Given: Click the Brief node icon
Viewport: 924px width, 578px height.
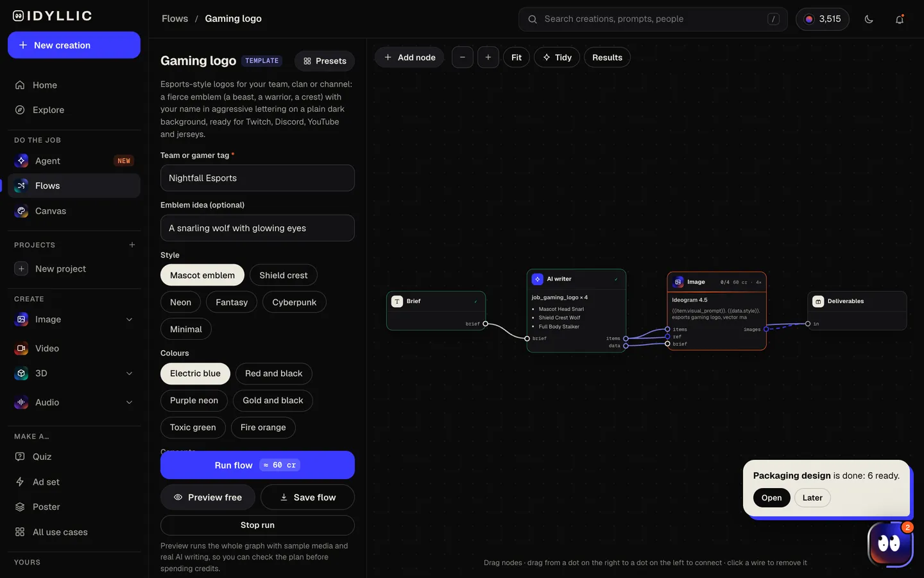Looking at the screenshot, I should 397,301.
